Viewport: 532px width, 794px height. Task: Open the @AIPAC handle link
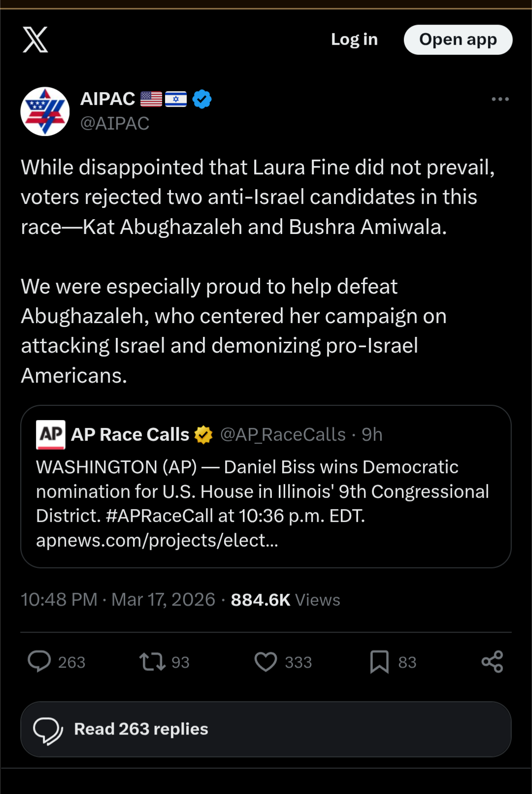115,124
